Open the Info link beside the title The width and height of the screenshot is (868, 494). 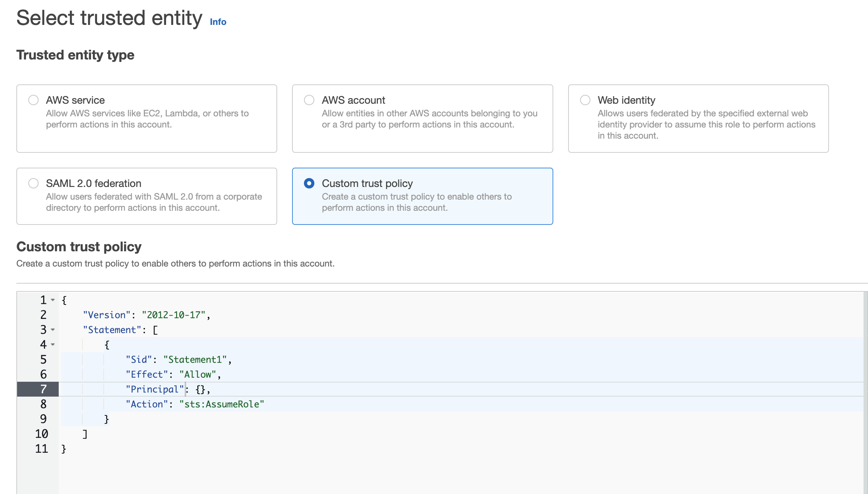tap(218, 22)
